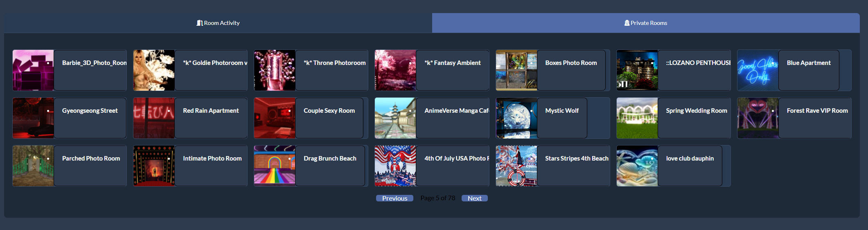Go to the Next page
The image size is (868, 230).
[474, 198]
